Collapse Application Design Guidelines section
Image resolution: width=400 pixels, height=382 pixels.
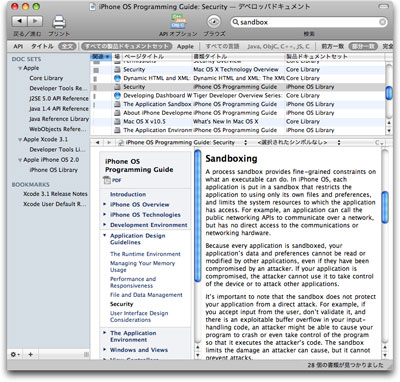point(105,235)
